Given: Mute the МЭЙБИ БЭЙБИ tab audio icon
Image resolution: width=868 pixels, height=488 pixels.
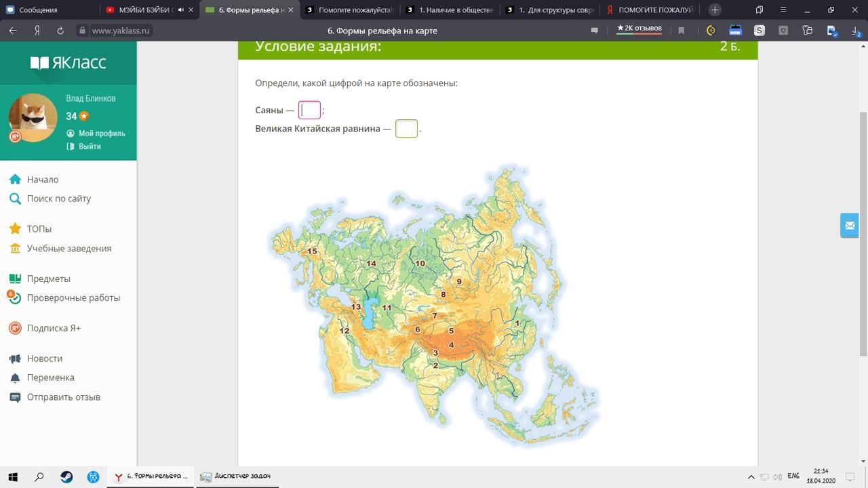Looking at the screenshot, I should [x=180, y=10].
